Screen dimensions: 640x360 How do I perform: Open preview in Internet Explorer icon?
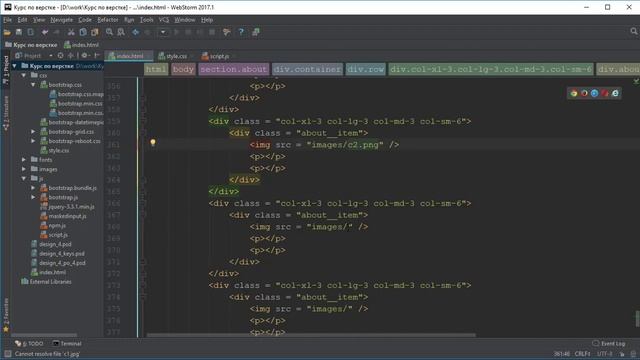(x=615, y=93)
